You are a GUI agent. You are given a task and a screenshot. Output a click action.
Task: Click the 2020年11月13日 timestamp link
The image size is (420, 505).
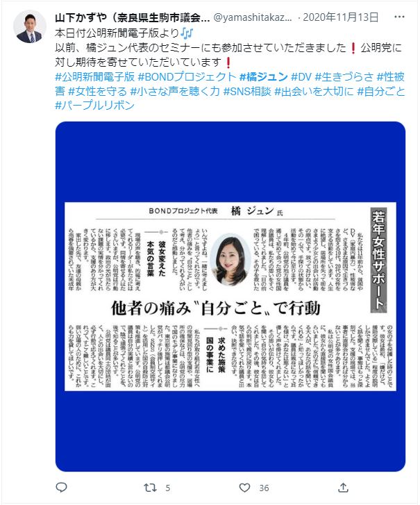click(x=340, y=17)
